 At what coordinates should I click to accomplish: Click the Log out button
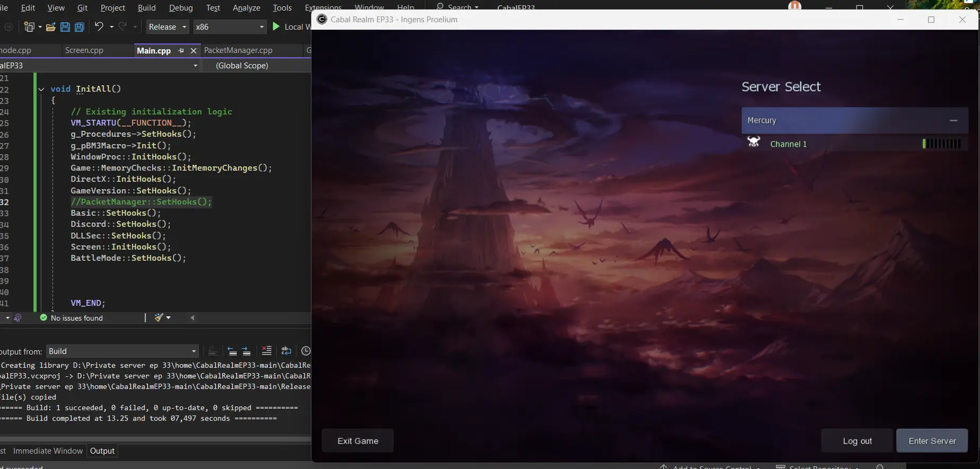click(x=857, y=441)
